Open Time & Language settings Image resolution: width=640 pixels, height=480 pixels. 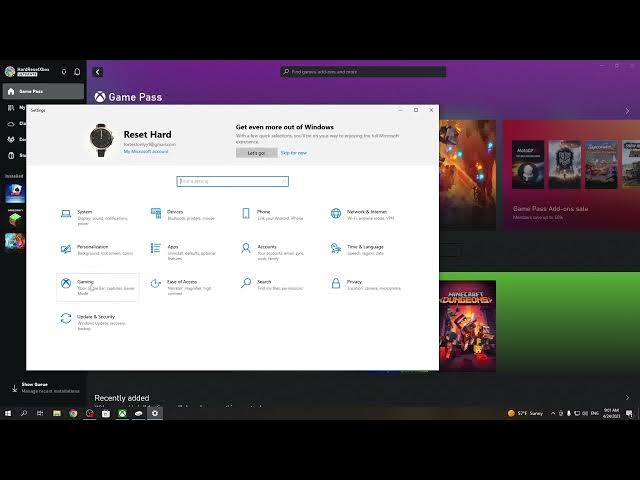coord(367,250)
